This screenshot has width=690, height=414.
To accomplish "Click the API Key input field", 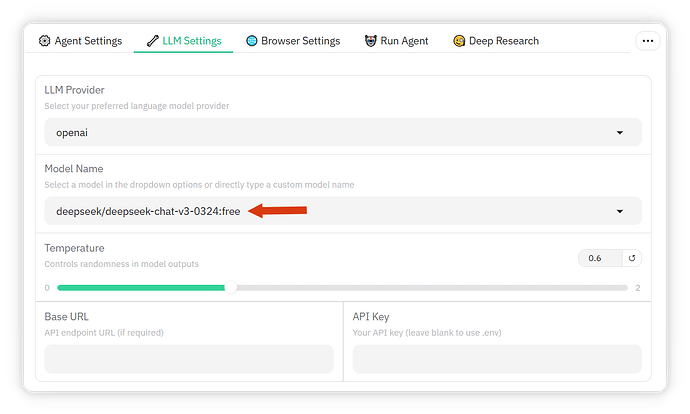I will (x=497, y=359).
